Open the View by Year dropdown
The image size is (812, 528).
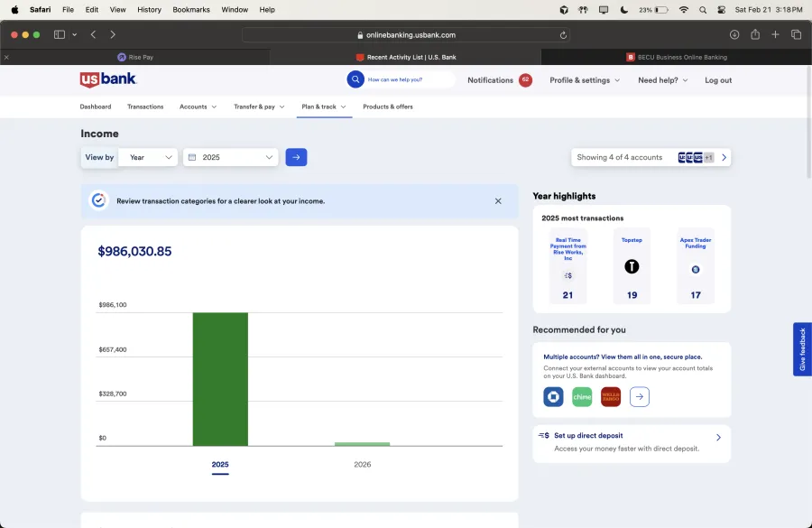(148, 158)
